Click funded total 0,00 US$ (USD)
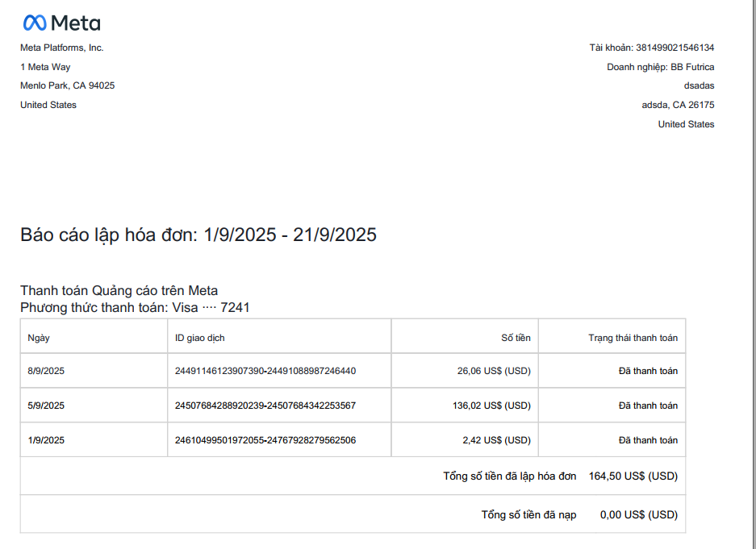756x549 pixels. click(x=639, y=515)
